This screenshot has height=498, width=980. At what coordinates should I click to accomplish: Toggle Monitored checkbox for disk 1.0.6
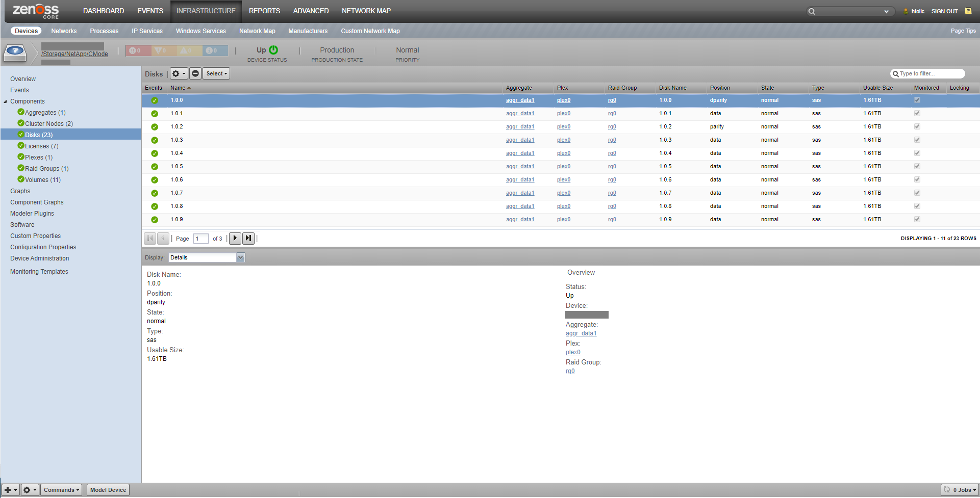917,179
